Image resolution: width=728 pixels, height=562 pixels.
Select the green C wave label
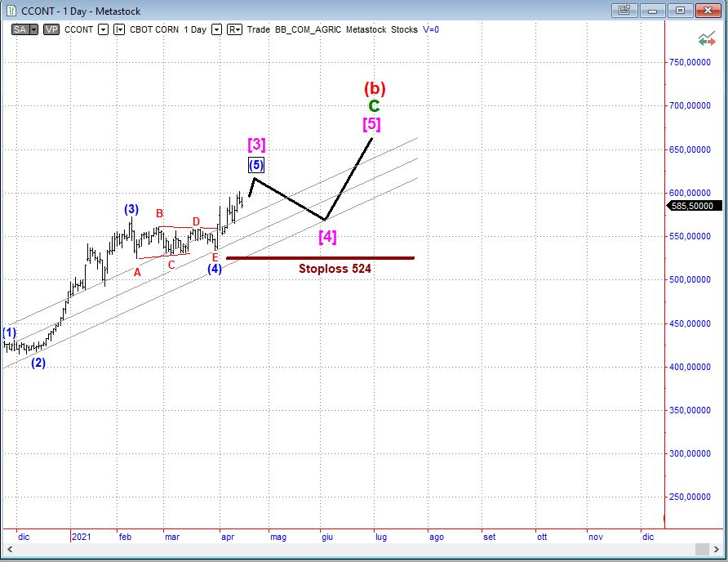pyautogui.click(x=375, y=106)
